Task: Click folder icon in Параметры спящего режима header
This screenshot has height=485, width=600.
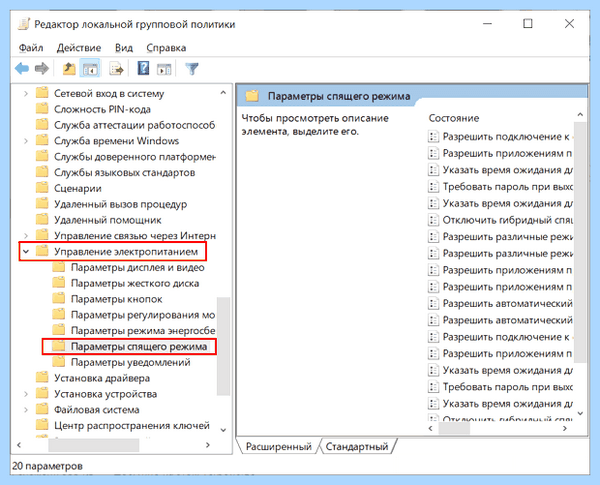Action: point(252,95)
